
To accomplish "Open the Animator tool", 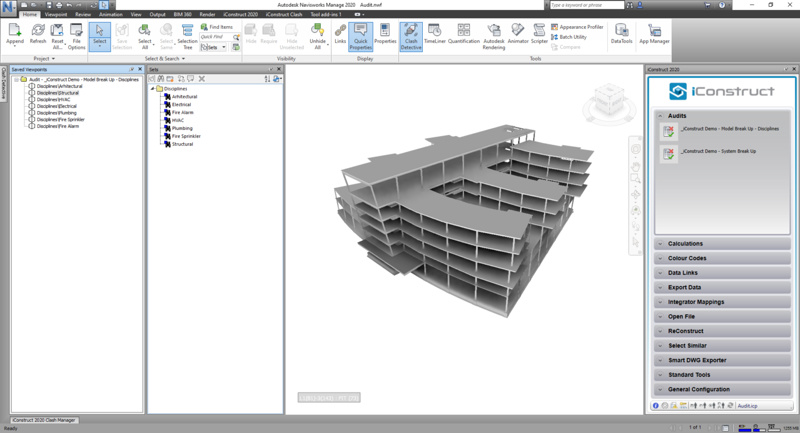I will [518, 35].
